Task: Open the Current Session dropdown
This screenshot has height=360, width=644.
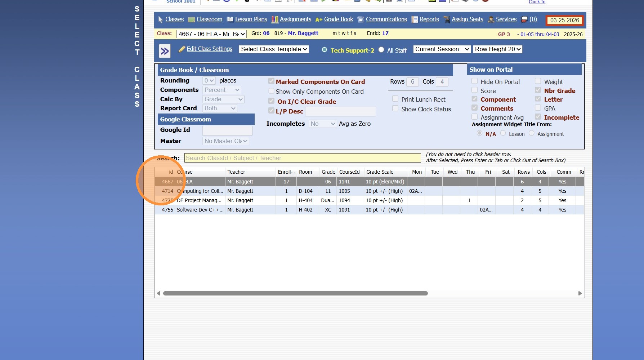Action: [x=442, y=49]
